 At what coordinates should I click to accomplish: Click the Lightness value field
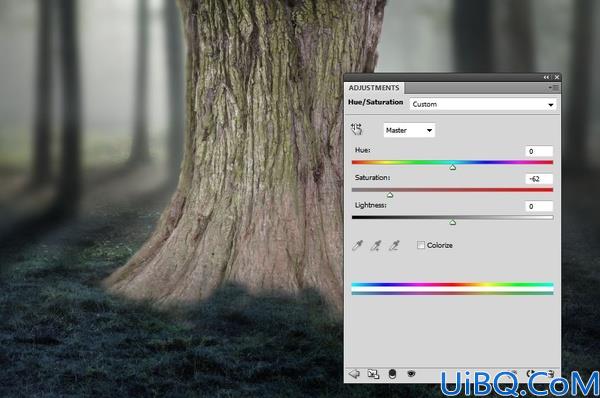(539, 206)
